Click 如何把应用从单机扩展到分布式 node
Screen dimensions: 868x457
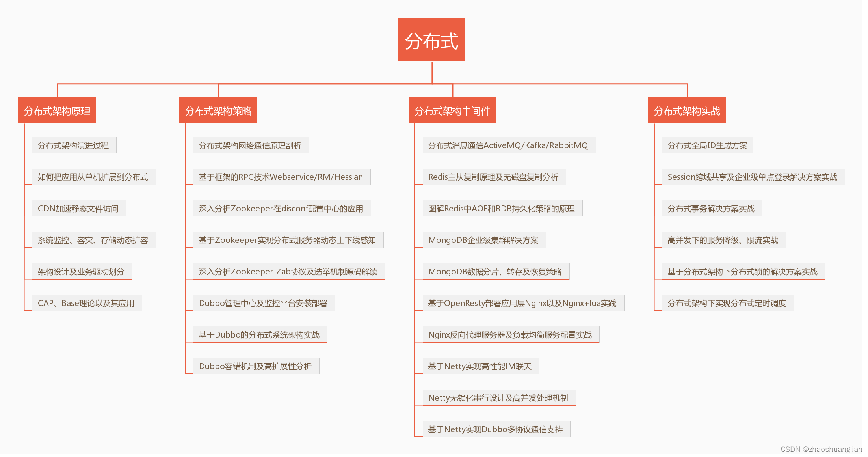(93, 177)
